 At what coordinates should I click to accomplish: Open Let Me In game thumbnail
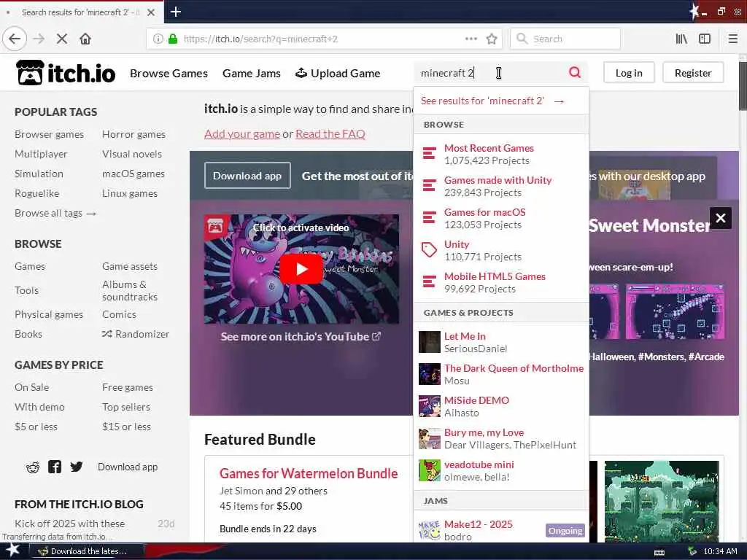[x=429, y=342]
